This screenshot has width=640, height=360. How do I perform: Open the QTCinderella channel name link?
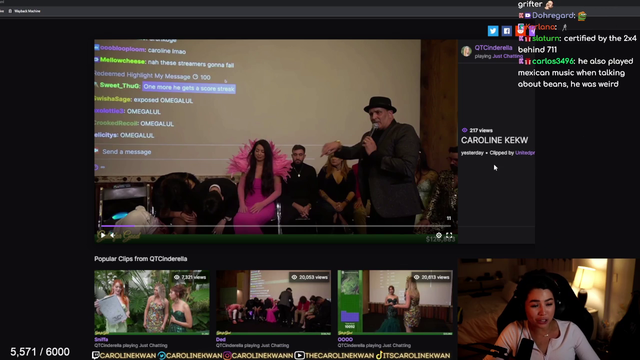tap(493, 48)
